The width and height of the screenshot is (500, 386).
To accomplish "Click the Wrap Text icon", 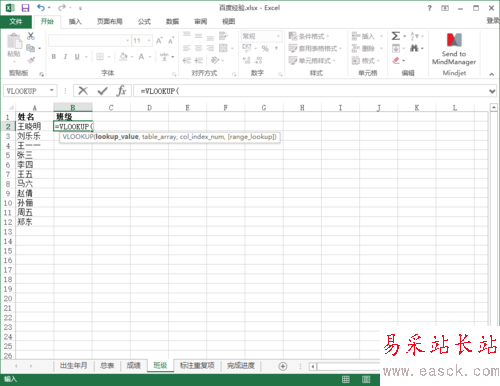I will click(x=223, y=36).
